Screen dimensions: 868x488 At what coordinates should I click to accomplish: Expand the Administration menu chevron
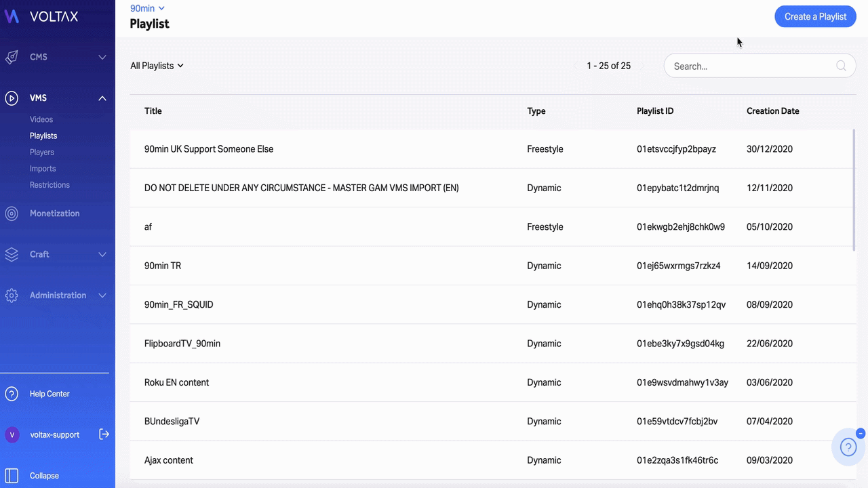coord(102,296)
